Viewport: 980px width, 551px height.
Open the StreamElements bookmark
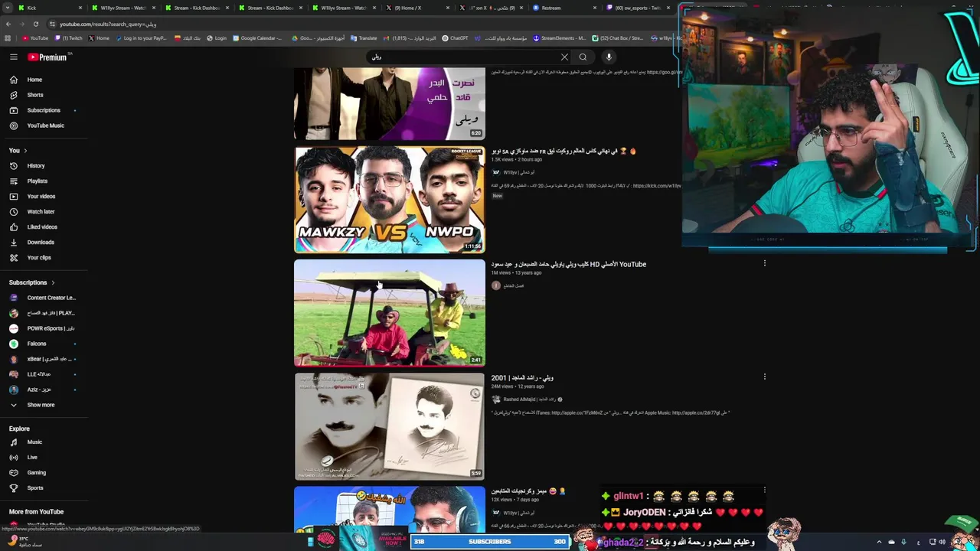[560, 38]
